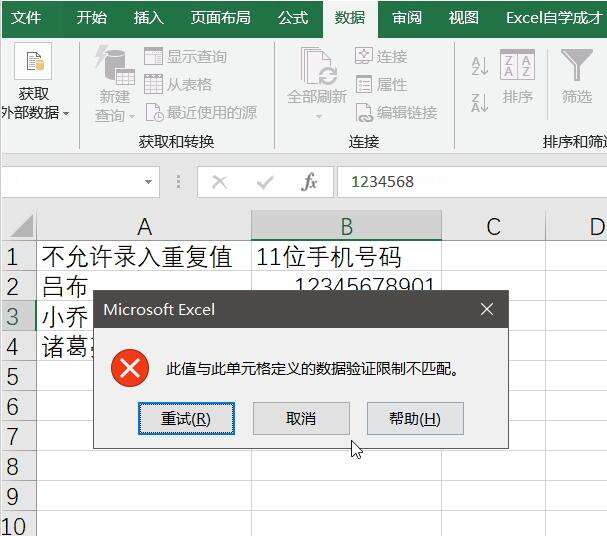Switch to 页面布局 tab

click(220, 18)
